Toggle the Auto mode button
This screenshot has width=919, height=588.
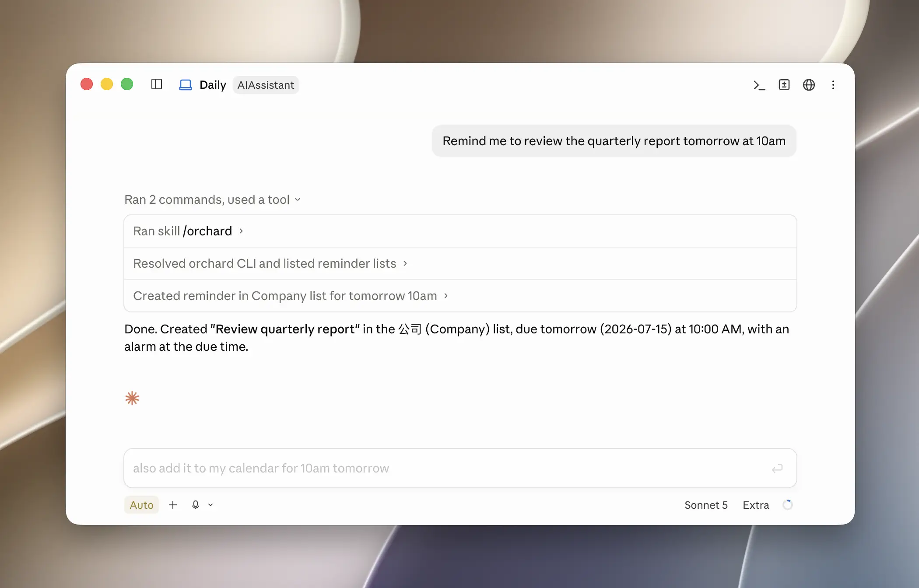[141, 505]
